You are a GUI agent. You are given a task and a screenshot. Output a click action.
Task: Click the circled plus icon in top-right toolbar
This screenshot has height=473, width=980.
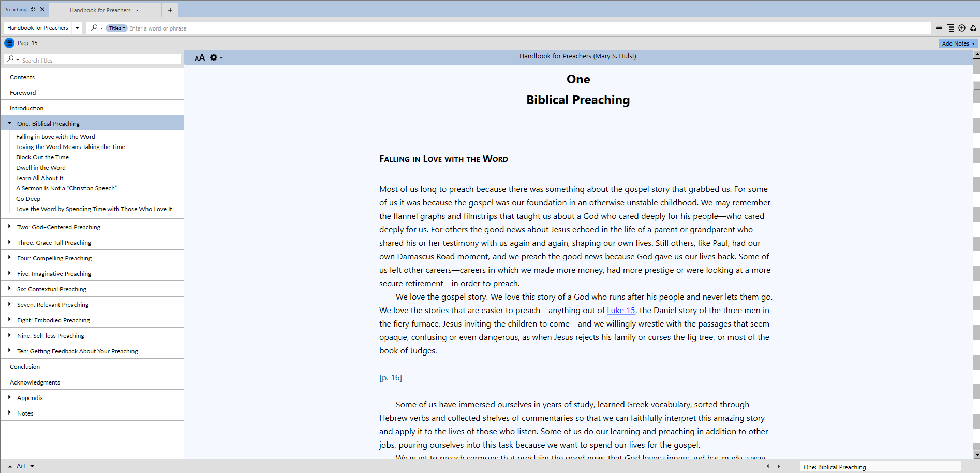click(962, 28)
